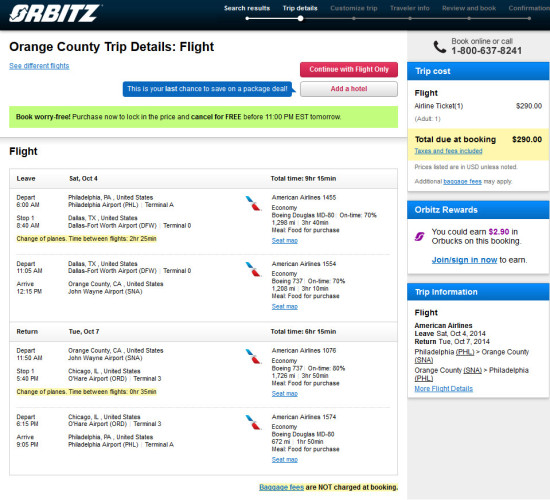Click the Join/sign in now link
550x500 pixels.
[464, 260]
